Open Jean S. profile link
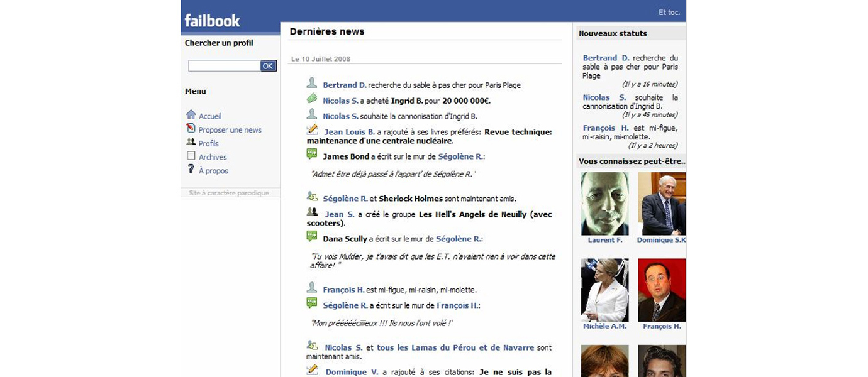Viewport: 868px width, 377px height. 340,215
